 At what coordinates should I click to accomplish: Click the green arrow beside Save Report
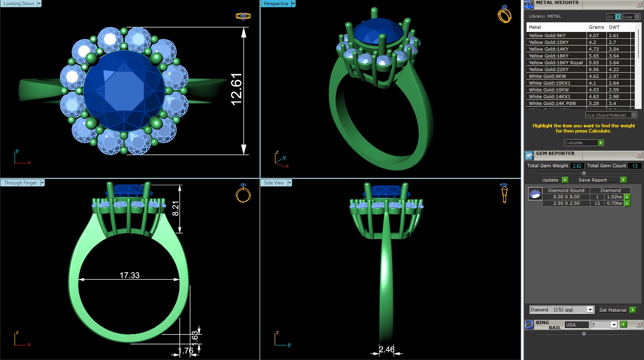(623, 180)
